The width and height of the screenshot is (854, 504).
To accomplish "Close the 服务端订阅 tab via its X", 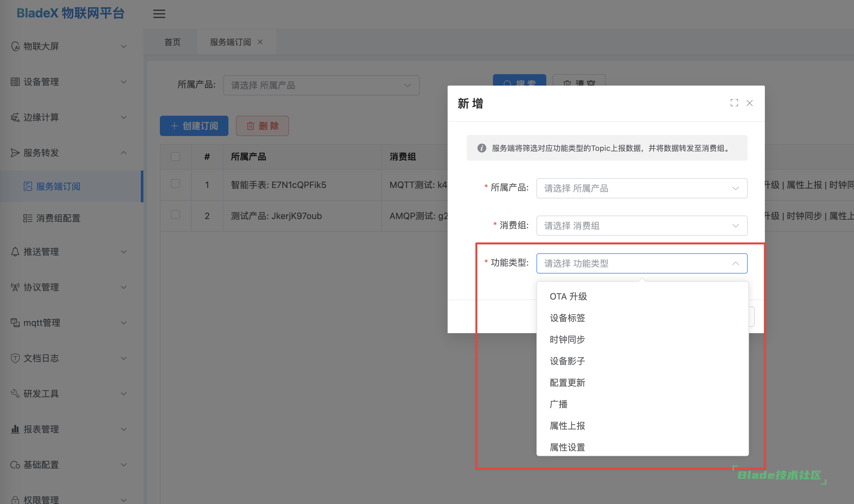I will 260,42.
